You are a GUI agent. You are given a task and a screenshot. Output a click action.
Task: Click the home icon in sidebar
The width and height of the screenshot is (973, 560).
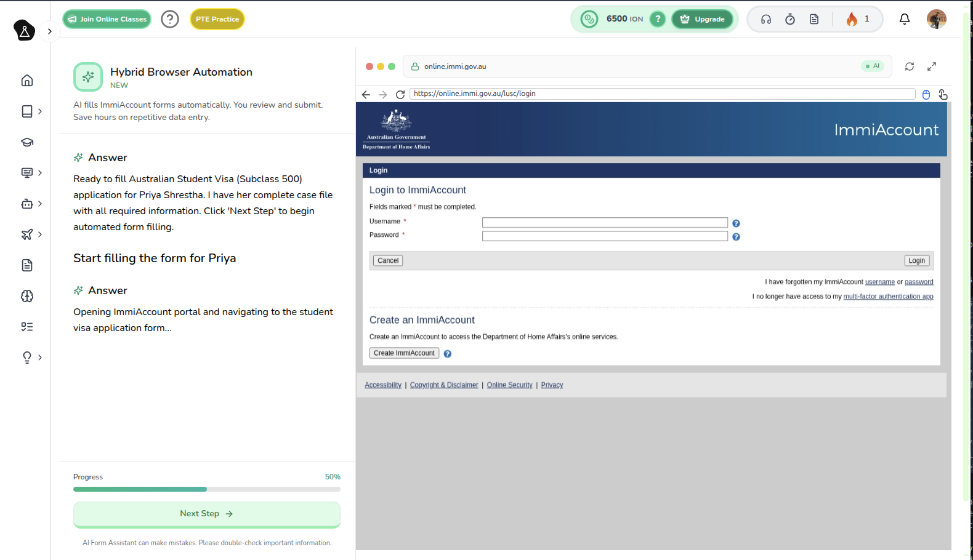tap(27, 81)
